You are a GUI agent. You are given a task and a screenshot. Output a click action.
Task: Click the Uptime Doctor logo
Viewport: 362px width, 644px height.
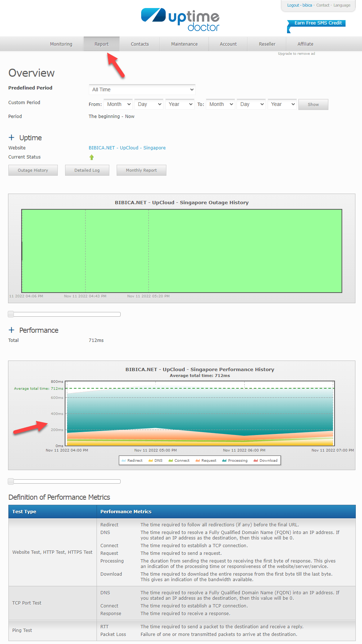pyautogui.click(x=180, y=20)
